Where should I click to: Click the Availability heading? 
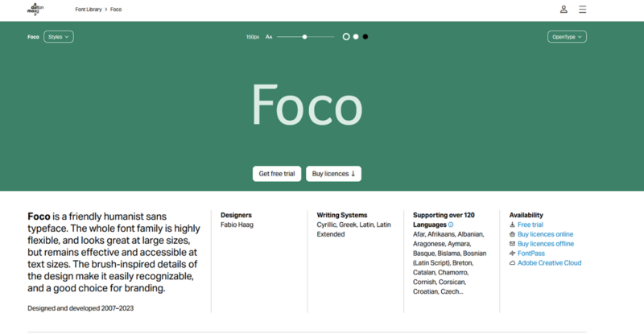point(526,215)
